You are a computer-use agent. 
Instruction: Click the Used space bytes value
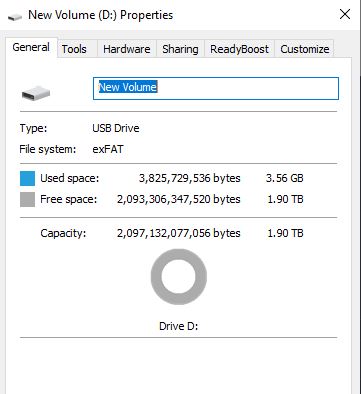click(189, 178)
